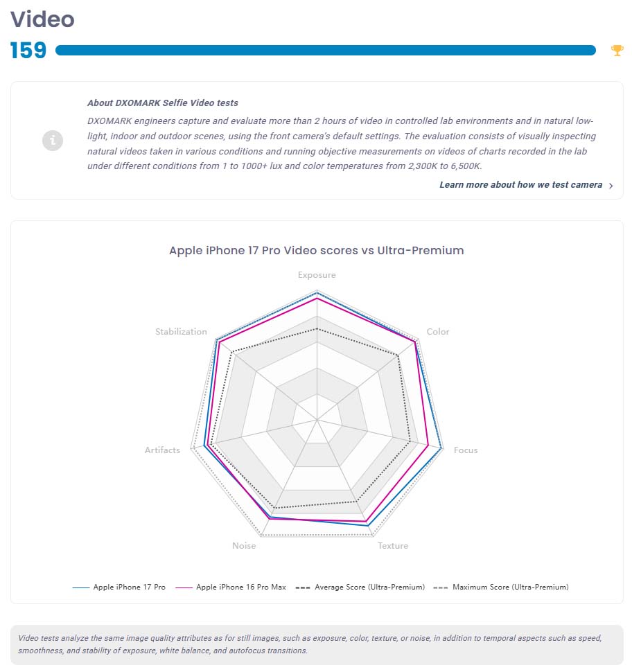Toggle Maximum Score (Ultra-Premium) legend entry
Screen dimensions: 632x672
click(510, 587)
